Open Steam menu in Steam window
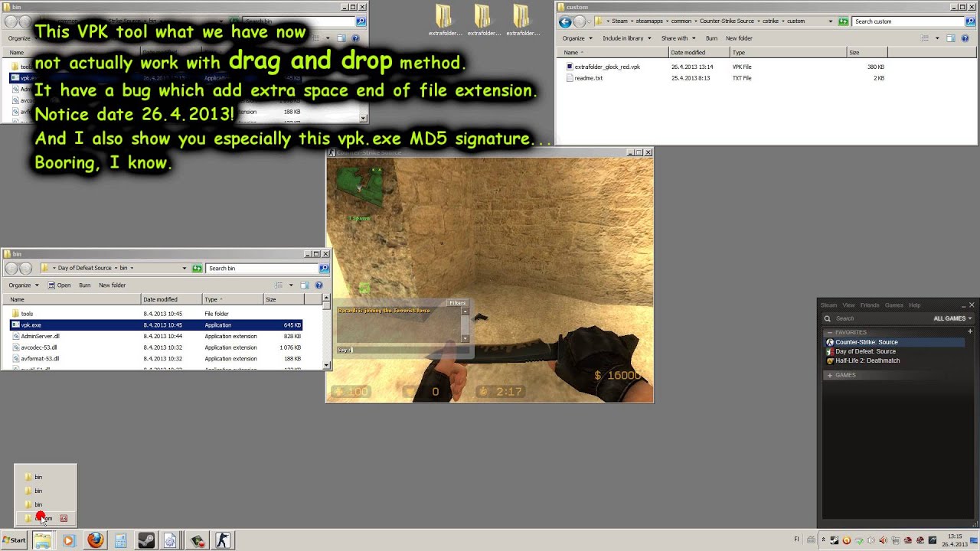980x551 pixels. coord(828,305)
